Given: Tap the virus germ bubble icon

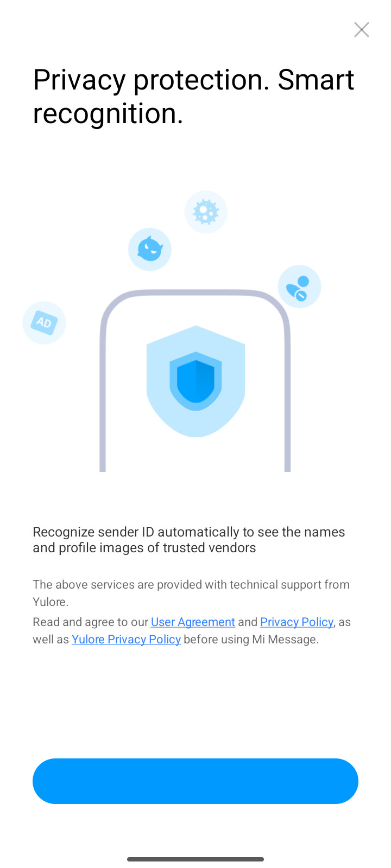Looking at the screenshot, I should pyautogui.click(x=206, y=212).
